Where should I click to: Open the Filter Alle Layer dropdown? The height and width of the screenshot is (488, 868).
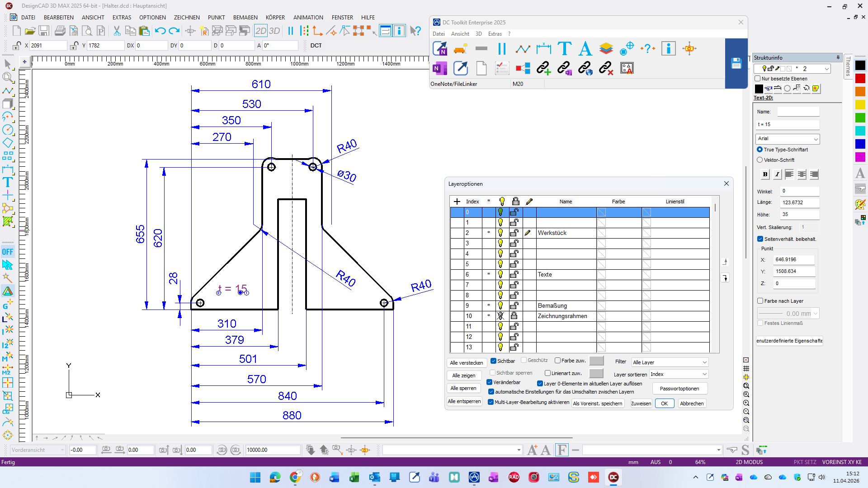click(670, 362)
